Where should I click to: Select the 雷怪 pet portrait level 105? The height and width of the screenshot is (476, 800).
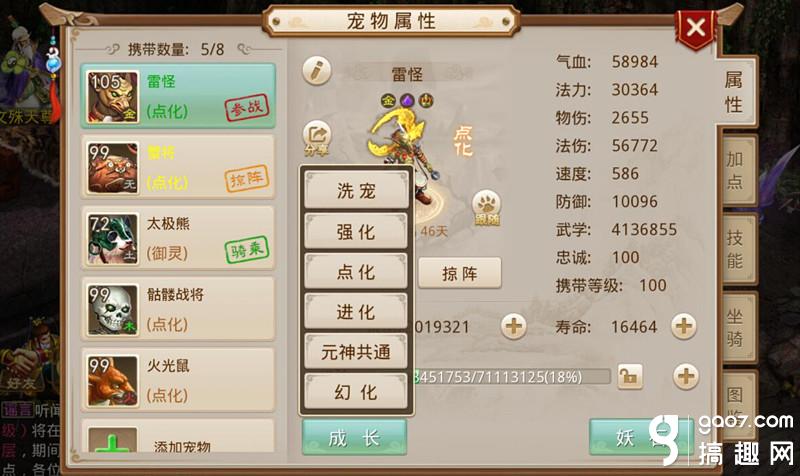click(x=113, y=96)
